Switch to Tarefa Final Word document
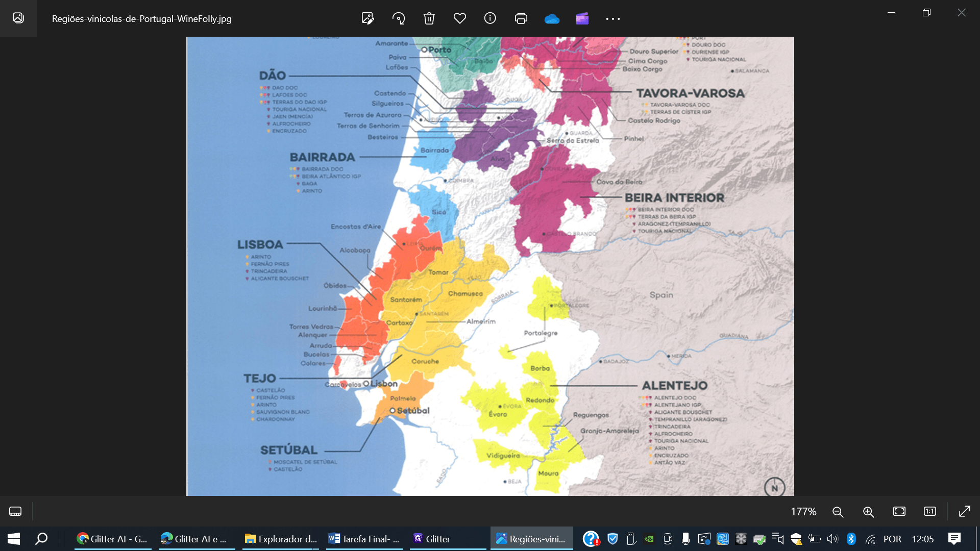The height and width of the screenshot is (551, 980). (x=364, y=539)
